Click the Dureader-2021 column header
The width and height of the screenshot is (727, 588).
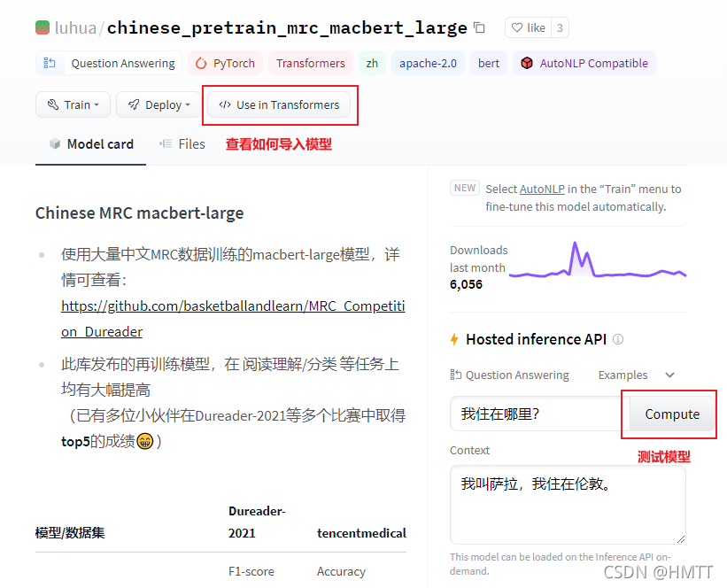point(257,522)
